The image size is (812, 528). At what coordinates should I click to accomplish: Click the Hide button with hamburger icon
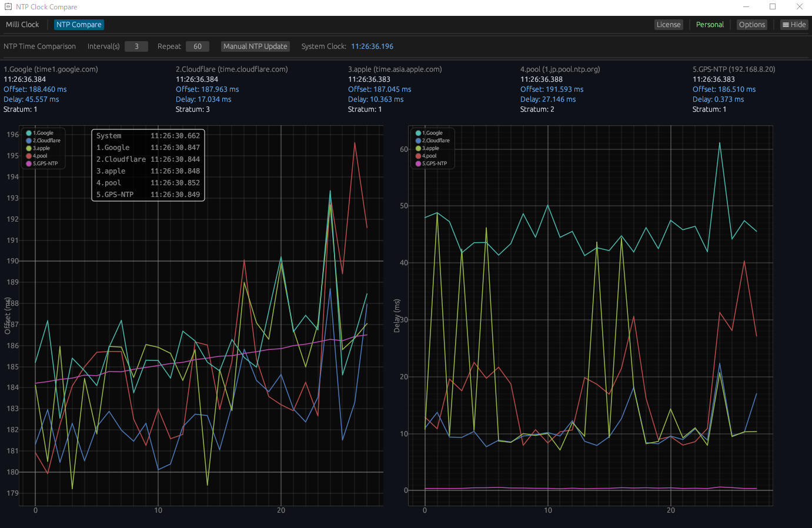793,25
